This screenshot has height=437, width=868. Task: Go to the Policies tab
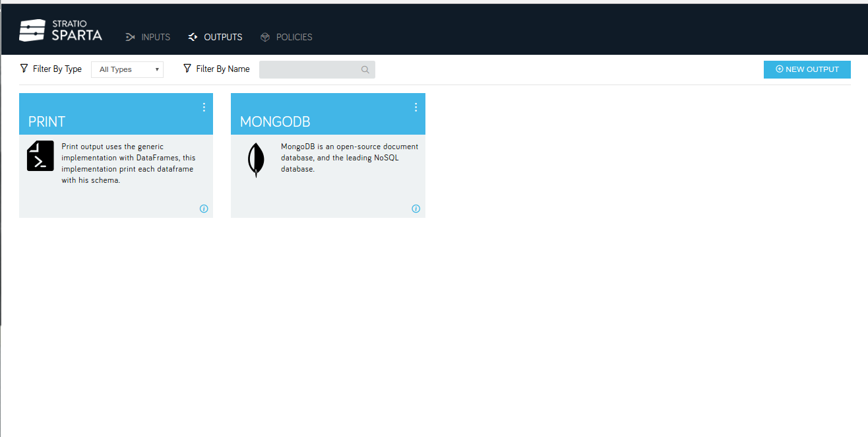click(x=286, y=37)
